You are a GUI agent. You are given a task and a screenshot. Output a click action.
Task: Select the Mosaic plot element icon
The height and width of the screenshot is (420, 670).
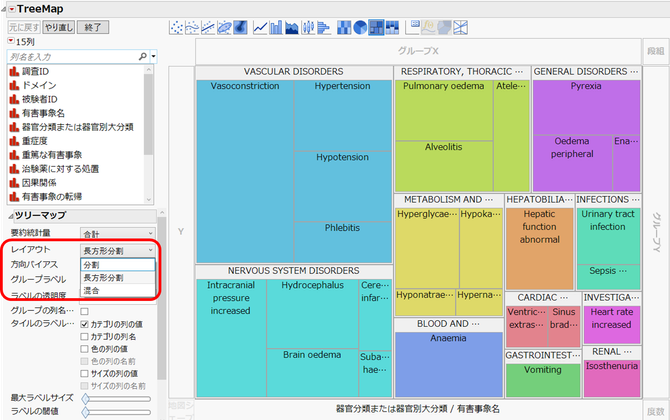coord(392,28)
